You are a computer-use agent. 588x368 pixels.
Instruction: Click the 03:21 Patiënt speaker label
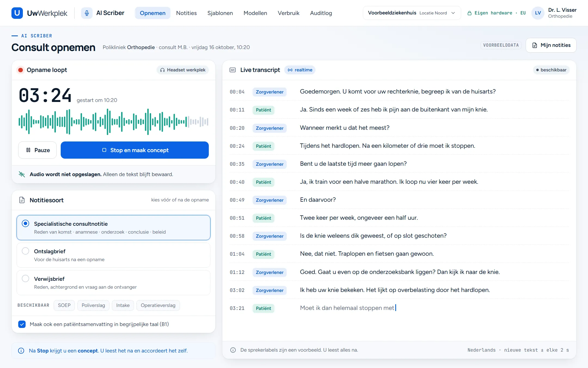tap(263, 308)
